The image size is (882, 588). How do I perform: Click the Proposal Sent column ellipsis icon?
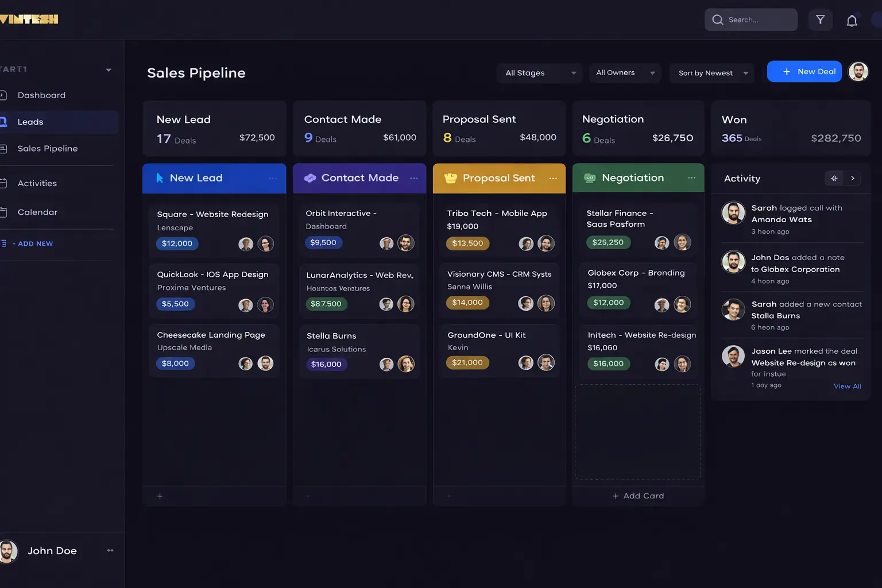tap(553, 179)
